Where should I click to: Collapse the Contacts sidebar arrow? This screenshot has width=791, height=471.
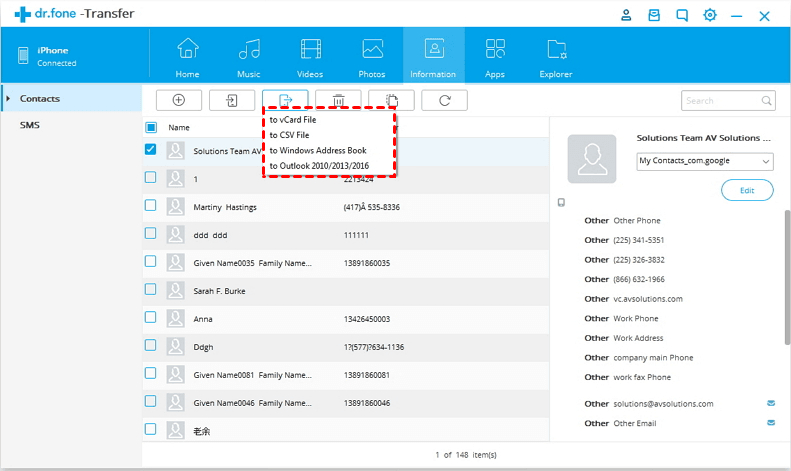pyautogui.click(x=8, y=98)
